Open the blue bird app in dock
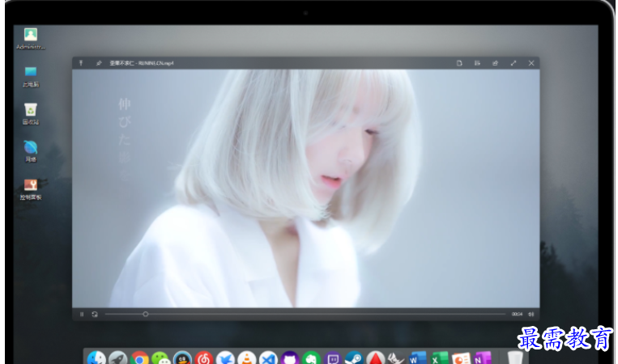Viewport: 618px width, 364px height. pos(225,358)
